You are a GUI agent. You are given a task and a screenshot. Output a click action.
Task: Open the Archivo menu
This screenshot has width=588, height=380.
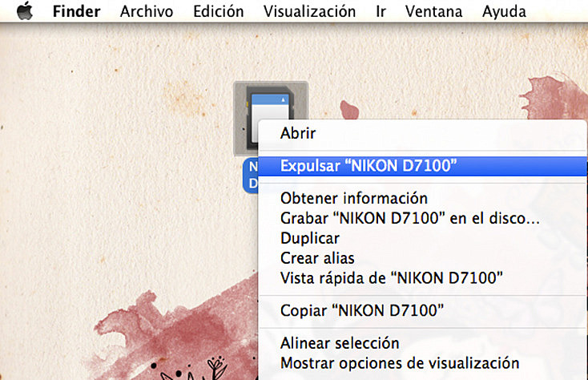pyautogui.click(x=147, y=11)
